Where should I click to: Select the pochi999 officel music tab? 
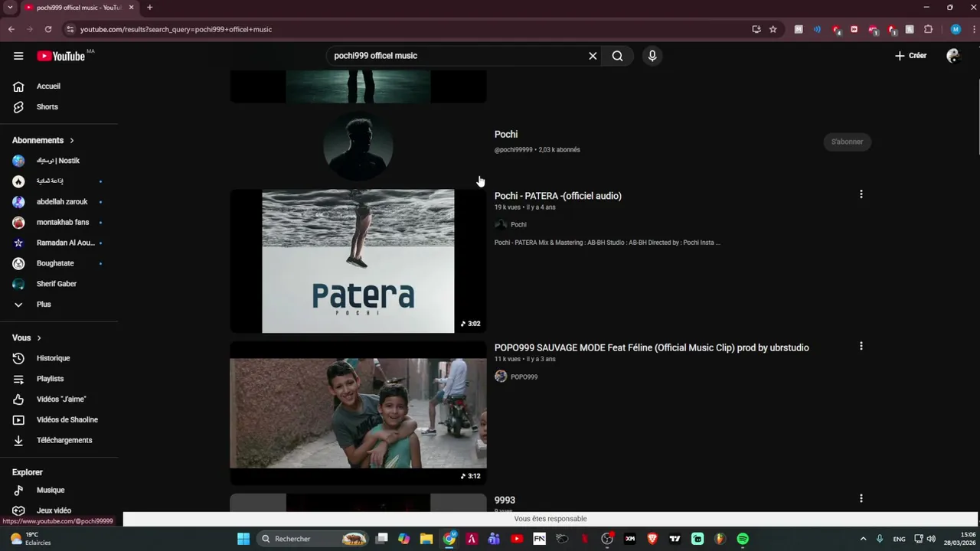coord(78,8)
